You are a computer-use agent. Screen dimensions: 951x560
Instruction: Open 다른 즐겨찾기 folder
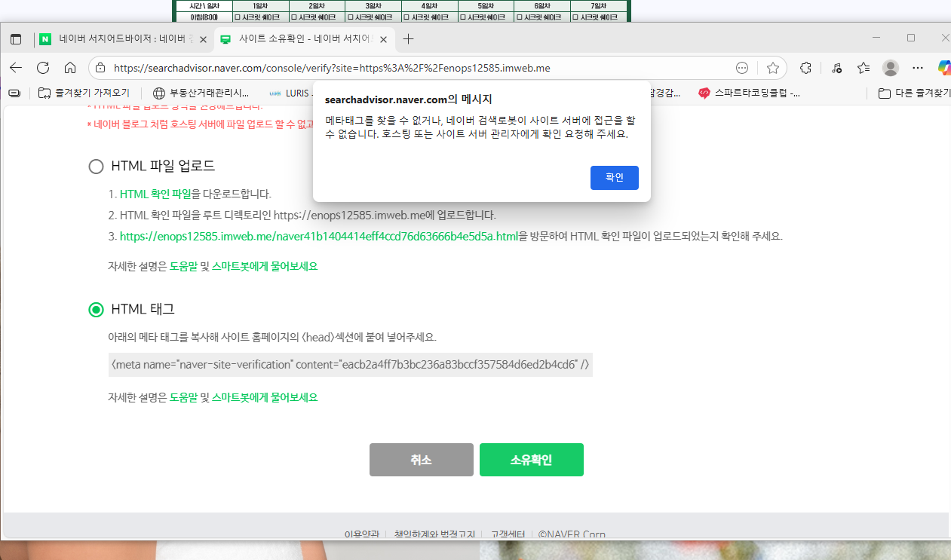click(913, 93)
